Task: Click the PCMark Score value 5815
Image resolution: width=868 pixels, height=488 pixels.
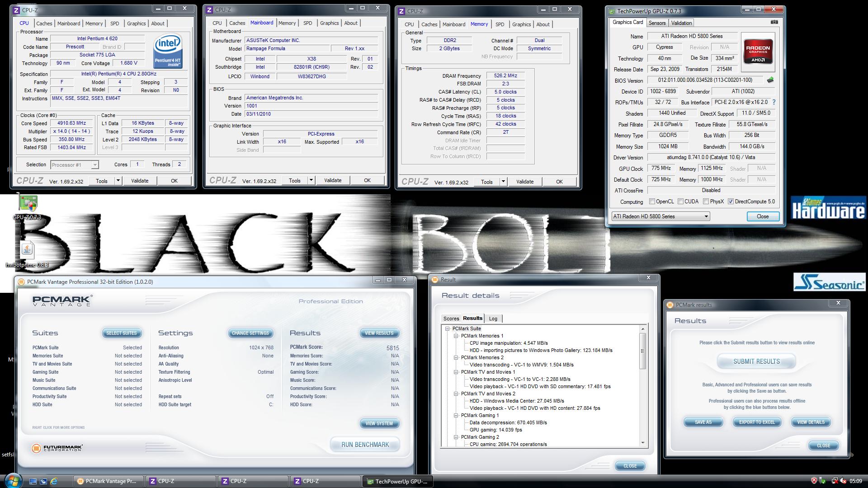Action: tap(392, 348)
